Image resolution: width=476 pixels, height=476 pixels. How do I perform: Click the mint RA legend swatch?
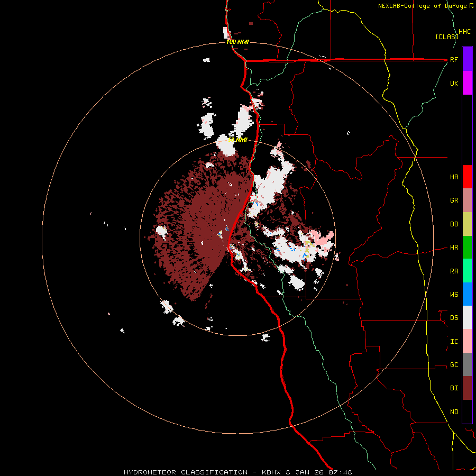click(x=467, y=271)
